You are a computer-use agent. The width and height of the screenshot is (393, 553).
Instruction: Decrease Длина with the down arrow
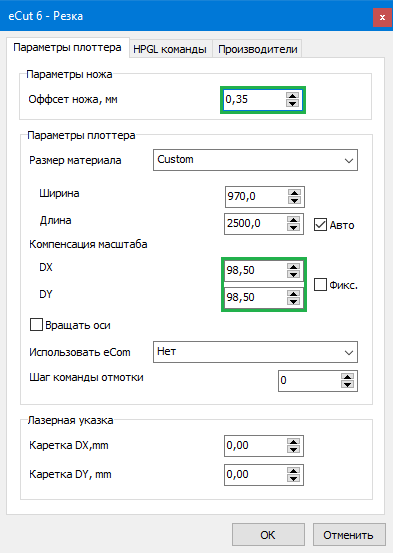[294, 227]
